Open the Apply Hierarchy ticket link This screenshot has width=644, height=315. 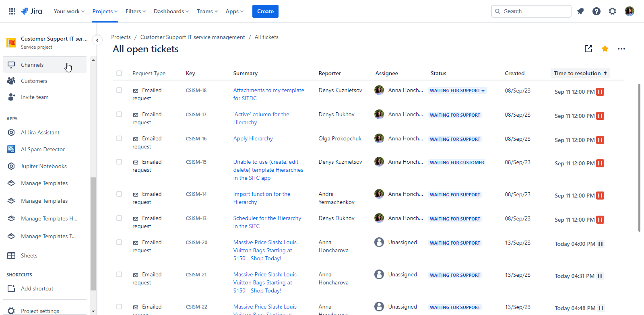(x=253, y=138)
